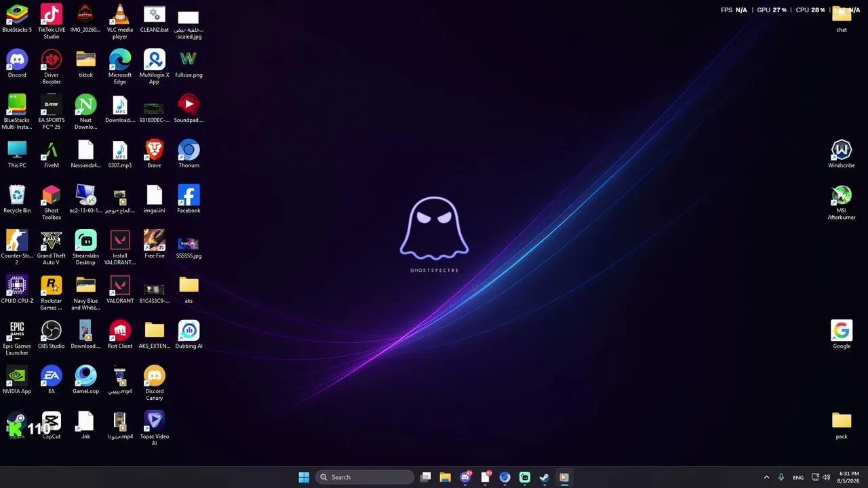Image resolution: width=868 pixels, height=488 pixels.
Task: Open the Neat Download Manager desktop icon
Action: point(85,113)
